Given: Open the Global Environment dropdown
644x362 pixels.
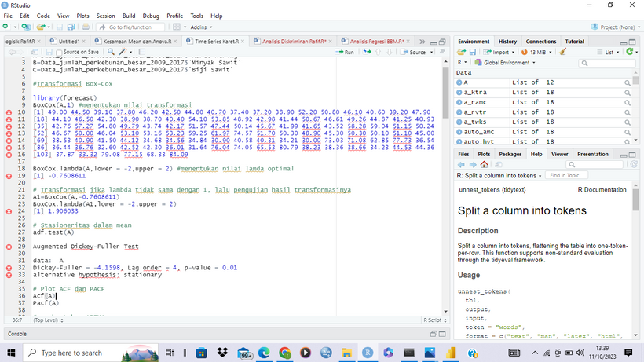Looking at the screenshot, I should (507, 62).
